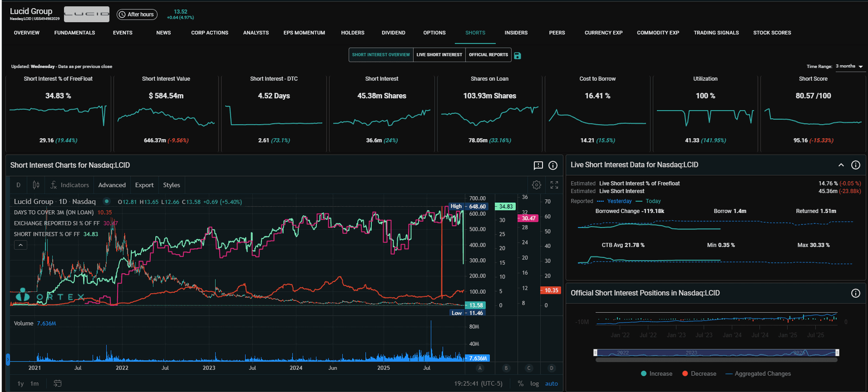Toggle log scale on the chart
868x392 pixels.
point(534,383)
